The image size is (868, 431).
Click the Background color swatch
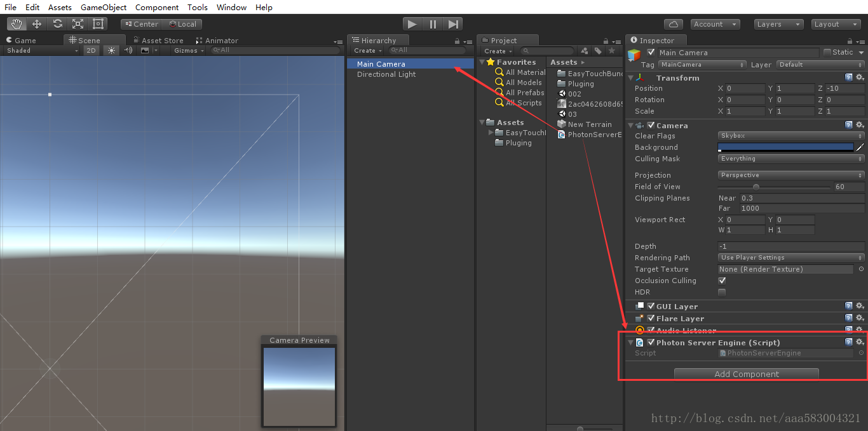click(785, 147)
